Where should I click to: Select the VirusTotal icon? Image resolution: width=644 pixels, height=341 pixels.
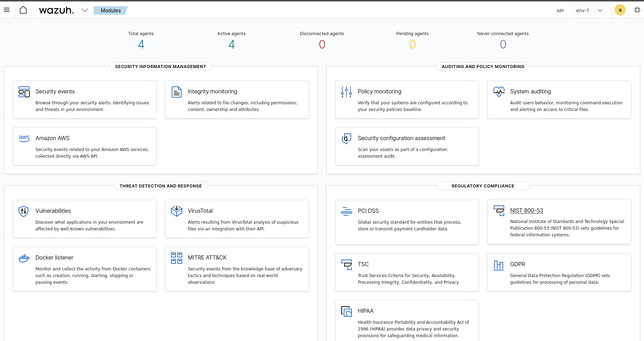177,211
